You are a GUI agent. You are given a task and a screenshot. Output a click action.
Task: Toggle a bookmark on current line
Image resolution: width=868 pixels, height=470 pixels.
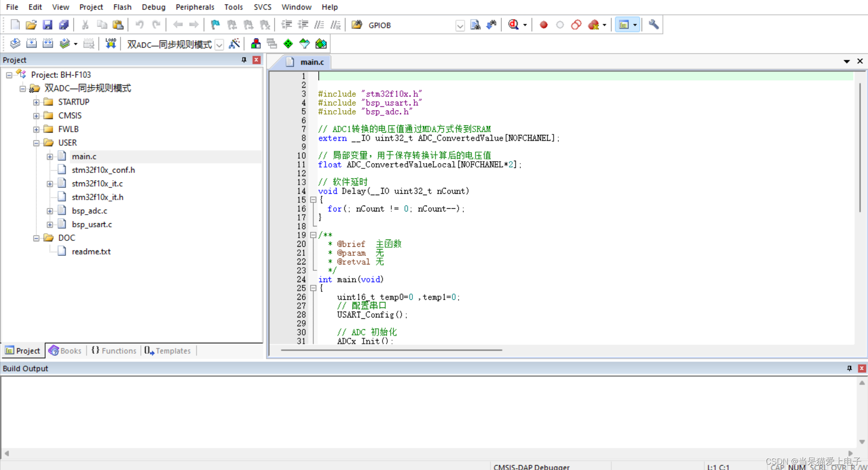click(x=215, y=25)
